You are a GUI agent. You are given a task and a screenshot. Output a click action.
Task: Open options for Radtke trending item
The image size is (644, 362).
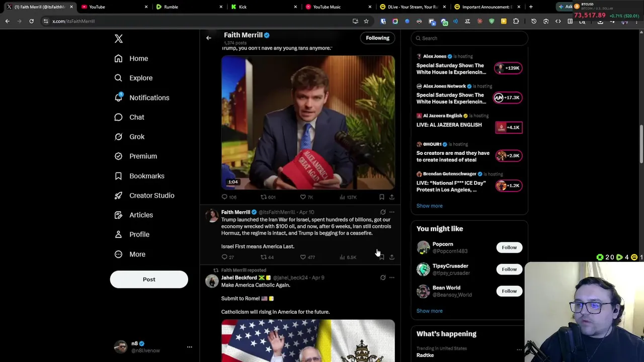click(519, 349)
